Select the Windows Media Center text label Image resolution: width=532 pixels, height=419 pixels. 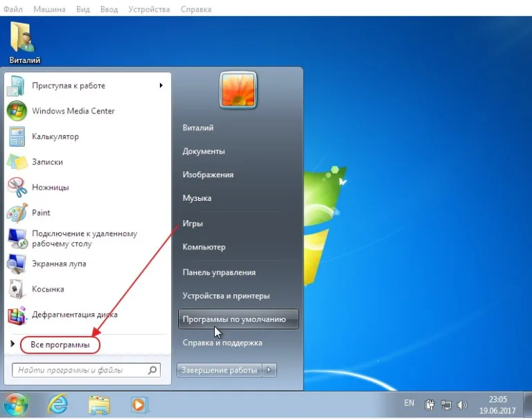73,111
